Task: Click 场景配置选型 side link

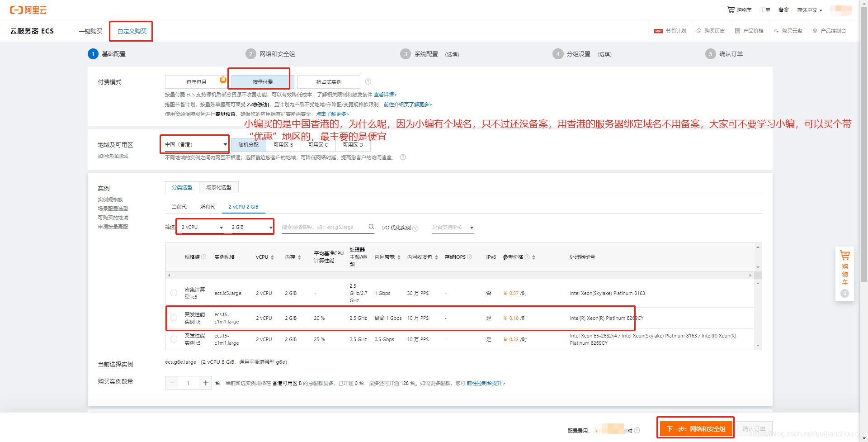Action: tap(113, 209)
